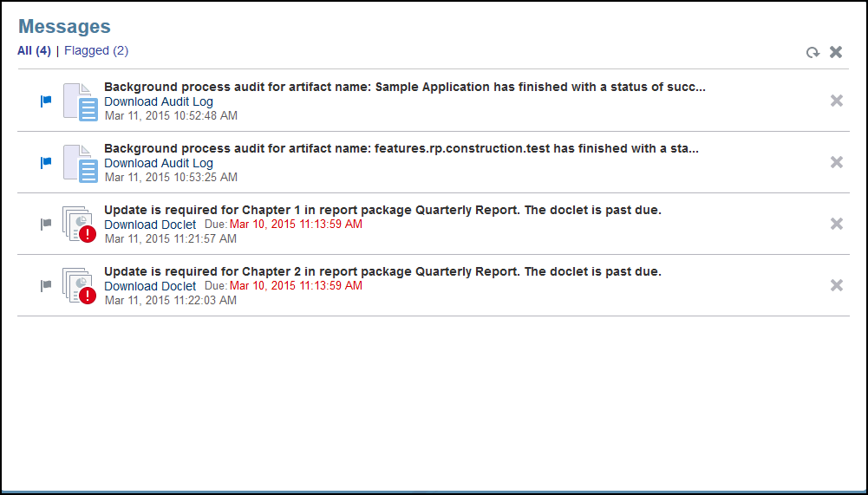The height and width of the screenshot is (495, 868).
Task: Click the timestamp Mar 11, 2015 10:52:48 AM
Action: click(x=171, y=115)
